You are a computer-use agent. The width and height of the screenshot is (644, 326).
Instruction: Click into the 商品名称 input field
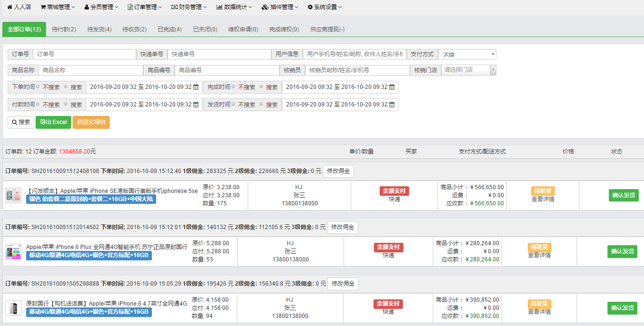pyautogui.click(x=91, y=70)
